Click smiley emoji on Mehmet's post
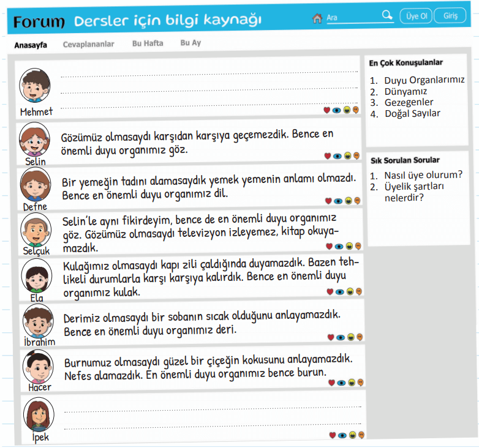Viewport: 479px width, 448px height. tap(347, 110)
